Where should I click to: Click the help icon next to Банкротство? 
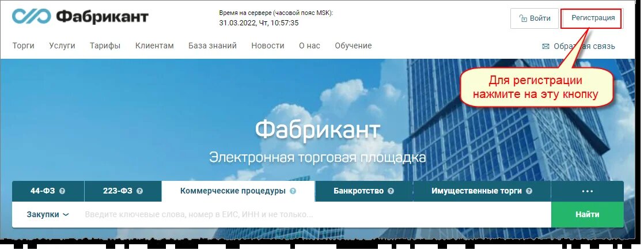(x=391, y=191)
